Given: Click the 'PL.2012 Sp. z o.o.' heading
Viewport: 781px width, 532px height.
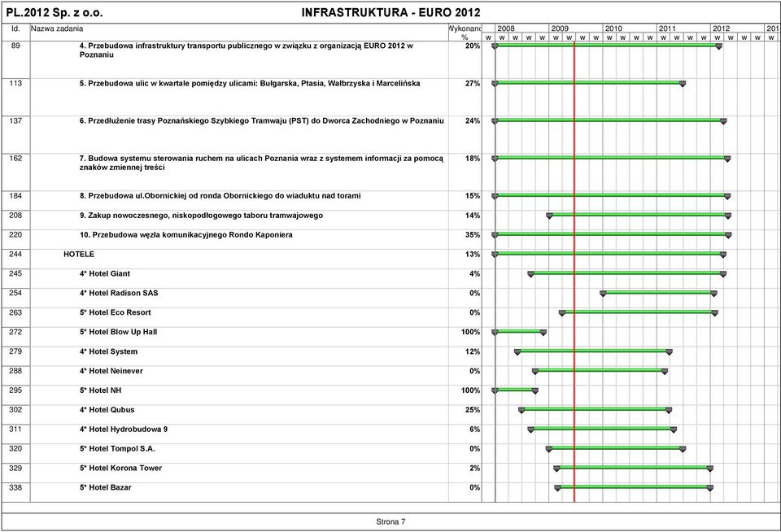Looking at the screenshot, I should click(55, 13).
